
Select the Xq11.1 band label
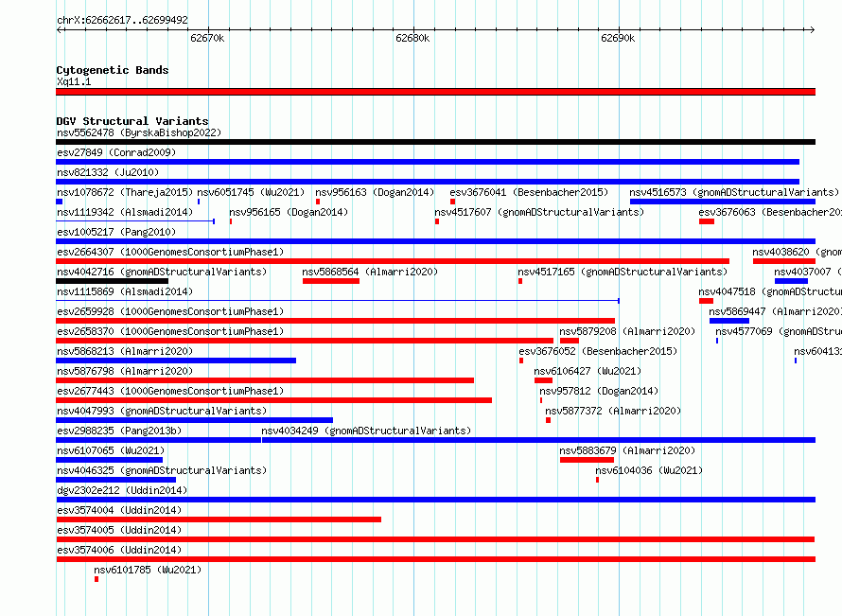coord(74,81)
